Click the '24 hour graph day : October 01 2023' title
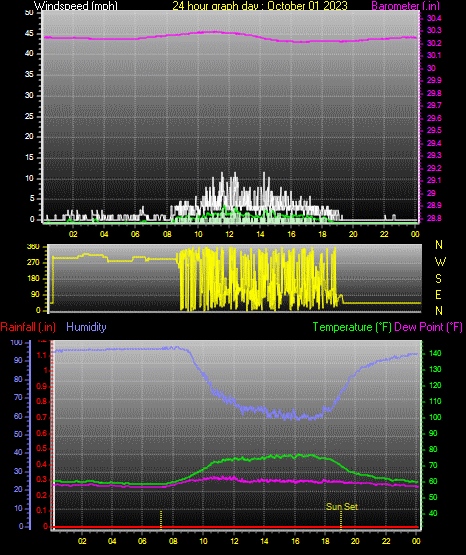Image resolution: width=466 pixels, height=555 pixels. (260, 5)
